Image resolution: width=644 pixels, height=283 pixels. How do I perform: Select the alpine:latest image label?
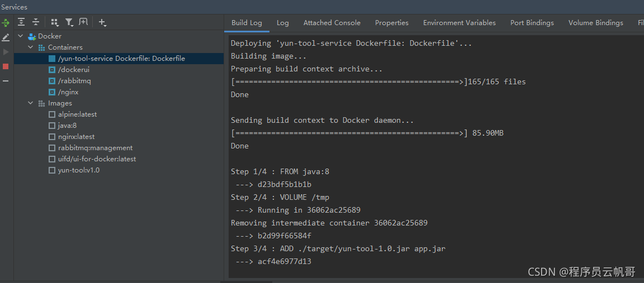[78, 114]
